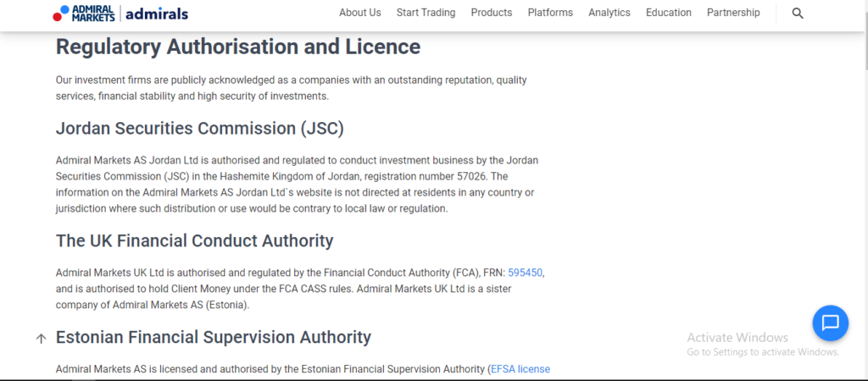Open the About Us menu
Screen dimensions: 868x381
click(359, 13)
